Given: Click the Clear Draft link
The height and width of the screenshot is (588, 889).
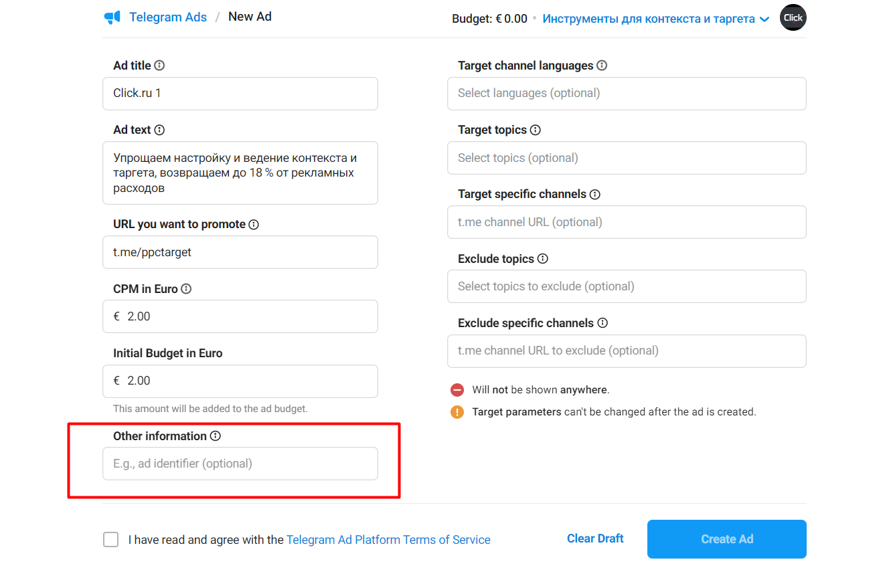Looking at the screenshot, I should [x=595, y=538].
